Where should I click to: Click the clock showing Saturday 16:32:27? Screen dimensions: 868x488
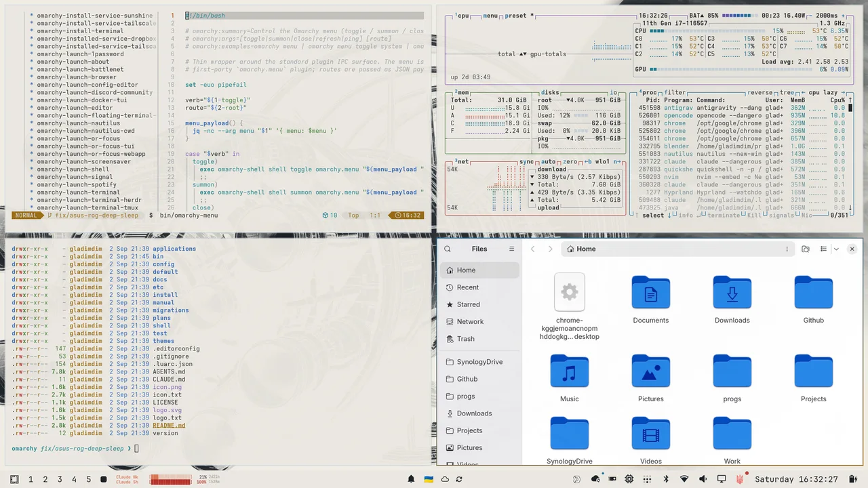coord(796,479)
